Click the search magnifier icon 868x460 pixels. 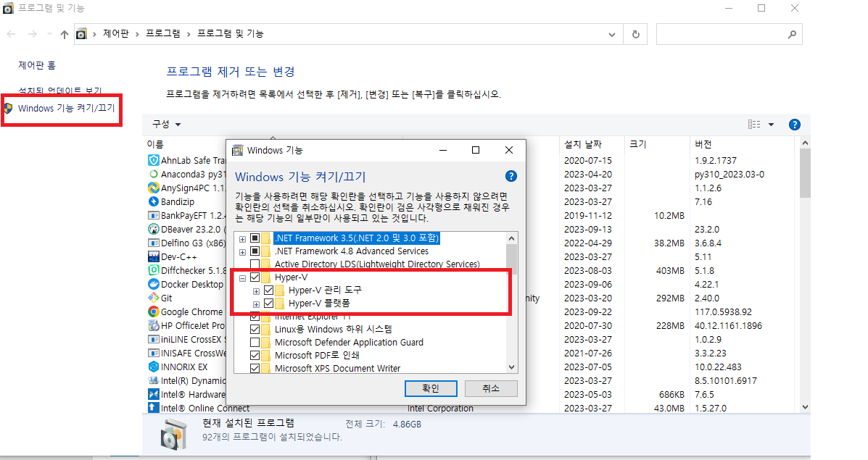[792, 34]
